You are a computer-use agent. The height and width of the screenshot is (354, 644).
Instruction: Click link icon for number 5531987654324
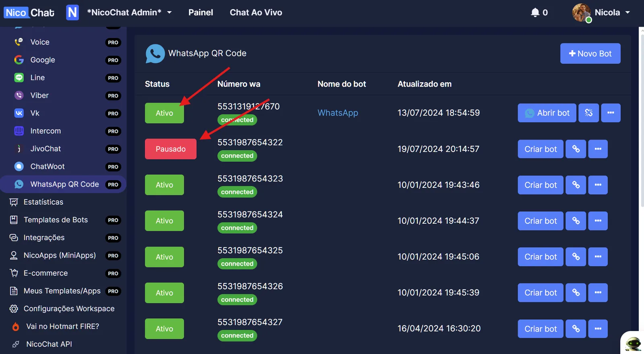click(x=576, y=221)
